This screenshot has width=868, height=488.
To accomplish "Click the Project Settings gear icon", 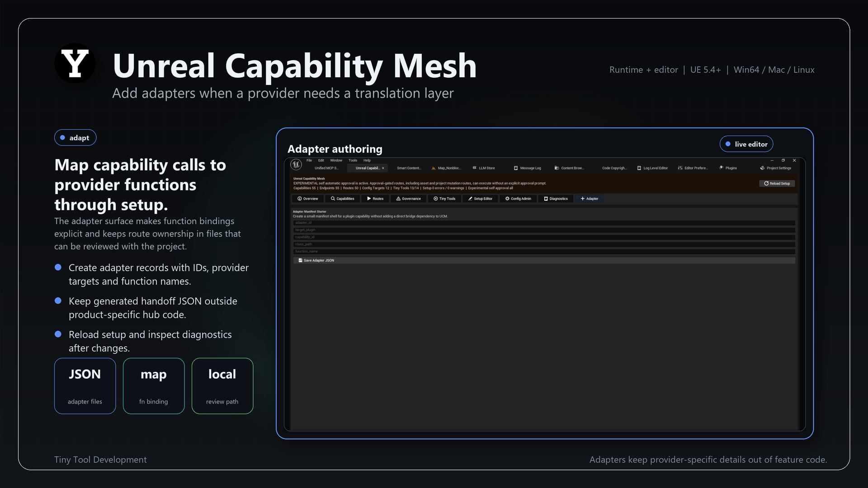I will (762, 168).
